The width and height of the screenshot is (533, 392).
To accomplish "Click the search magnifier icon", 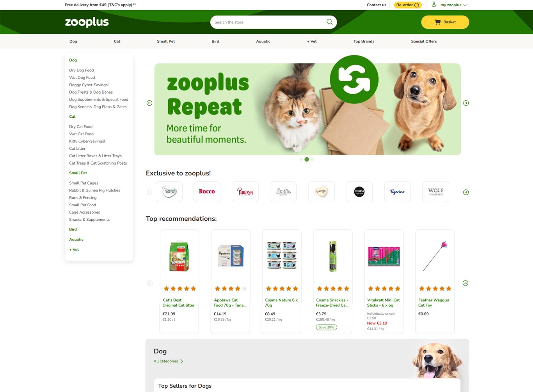I will (329, 22).
